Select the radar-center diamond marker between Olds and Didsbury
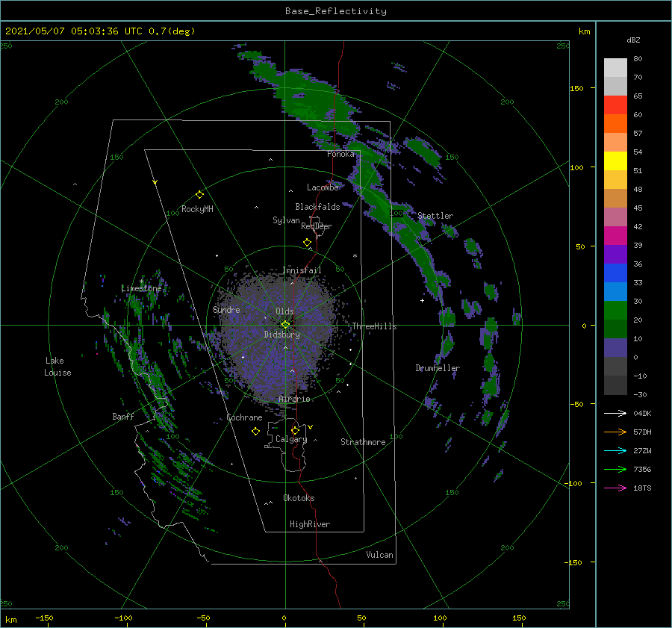The image size is (672, 628). pyautogui.click(x=285, y=325)
